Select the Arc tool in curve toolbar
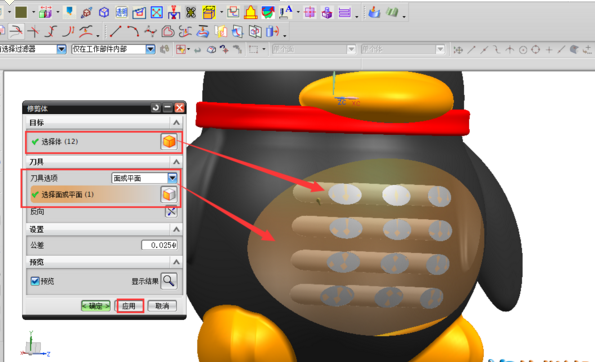Image resolution: width=595 pixels, height=362 pixels. click(x=132, y=31)
